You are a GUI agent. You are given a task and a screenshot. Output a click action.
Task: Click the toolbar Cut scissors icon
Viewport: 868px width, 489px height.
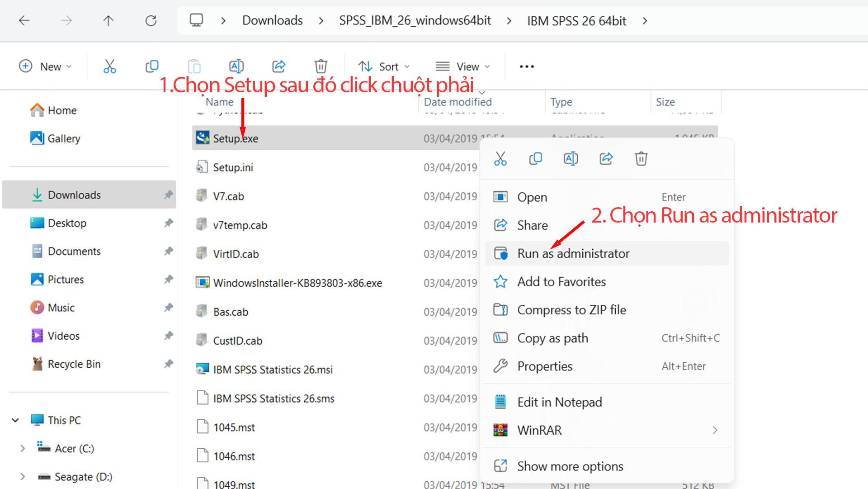click(x=110, y=66)
